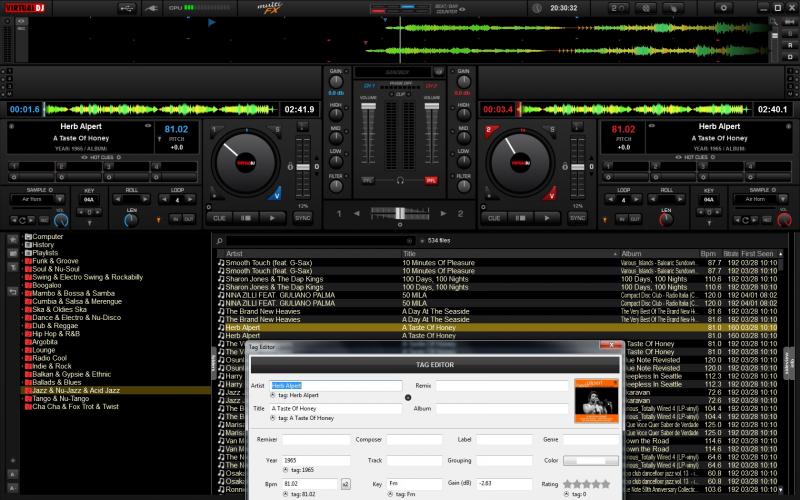Click crossfader left arrow next to 1
Screen dimensions: 800x500
pyautogui.click(x=357, y=213)
